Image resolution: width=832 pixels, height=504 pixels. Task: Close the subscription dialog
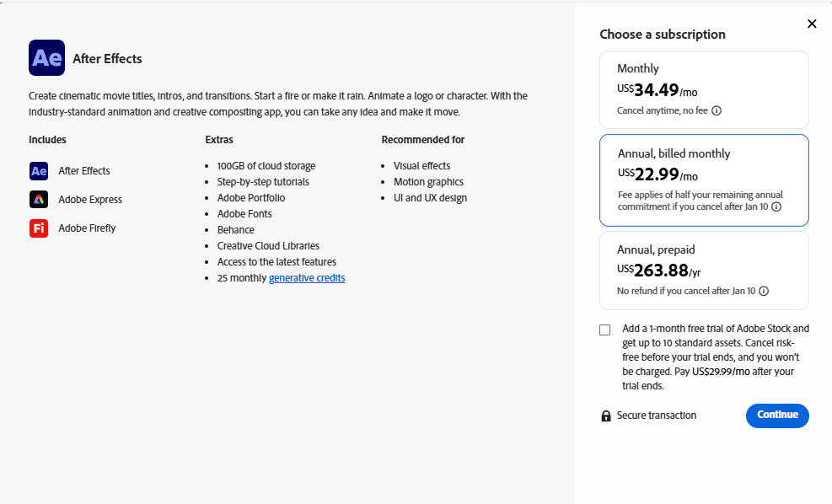[812, 24]
